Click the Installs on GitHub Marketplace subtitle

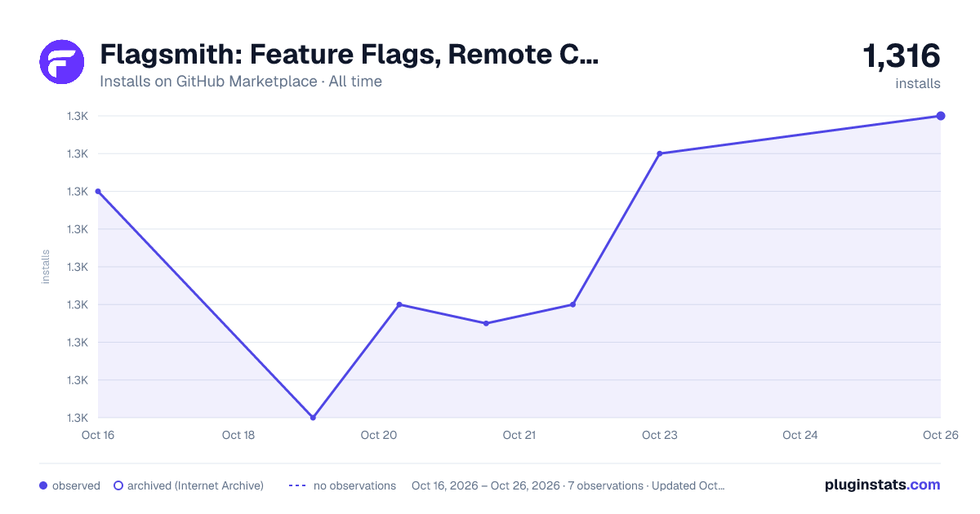pos(241,82)
